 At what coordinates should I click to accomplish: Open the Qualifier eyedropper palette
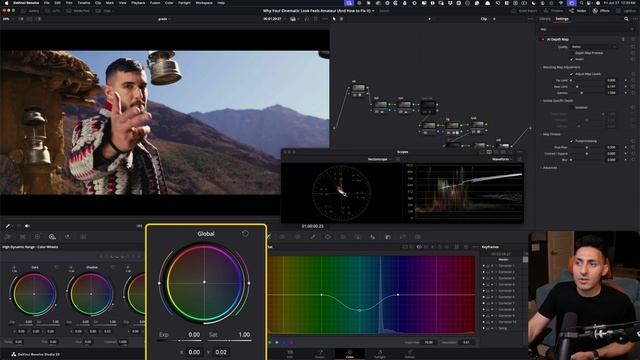tap(313, 237)
